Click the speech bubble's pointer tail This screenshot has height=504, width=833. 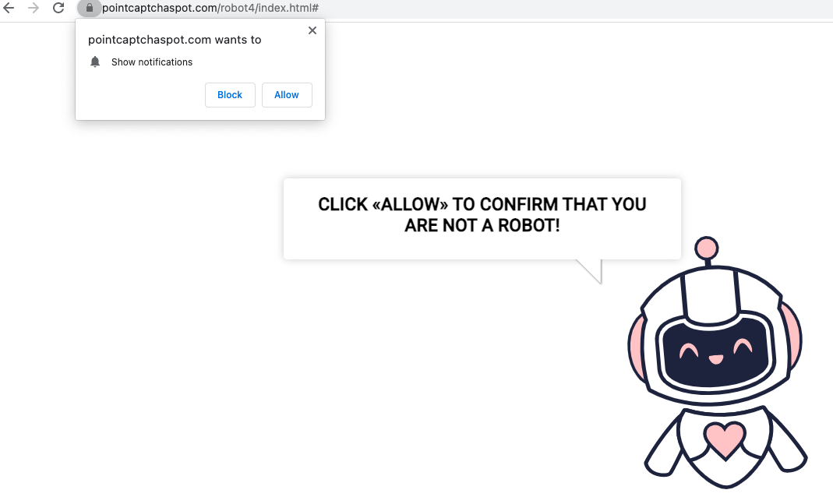click(591, 271)
